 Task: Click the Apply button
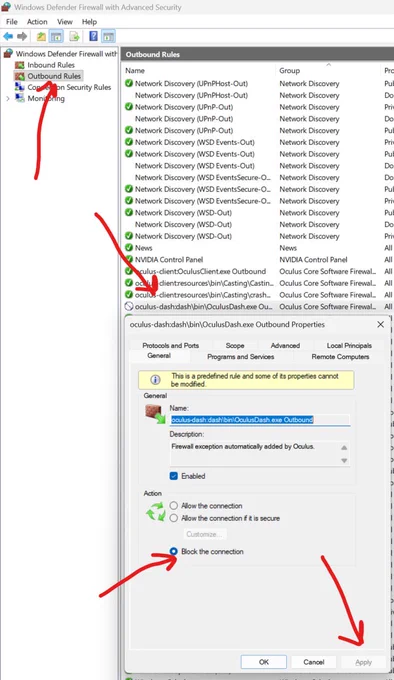pyautogui.click(x=363, y=662)
